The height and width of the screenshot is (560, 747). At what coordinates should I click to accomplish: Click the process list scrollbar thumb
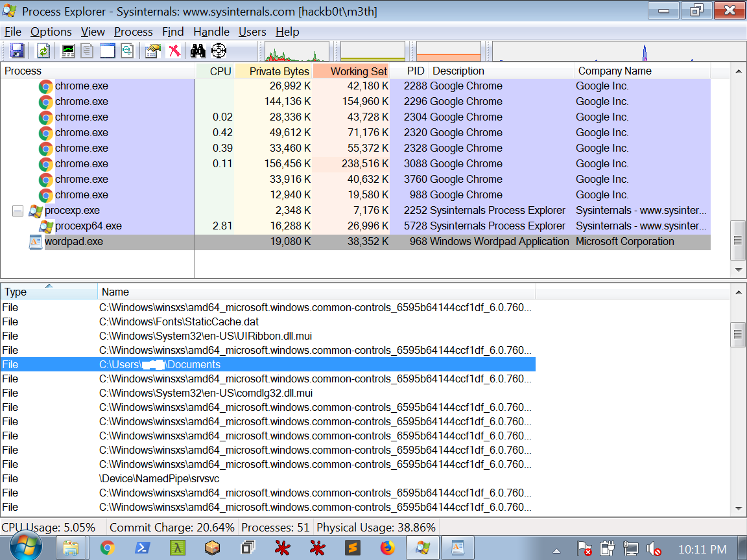739,240
